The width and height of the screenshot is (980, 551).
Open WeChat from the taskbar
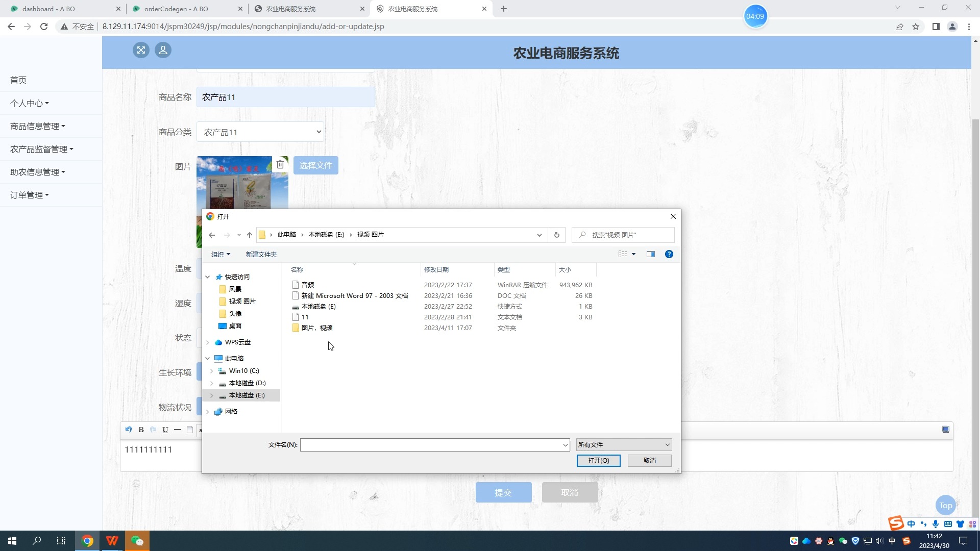[137, 541]
